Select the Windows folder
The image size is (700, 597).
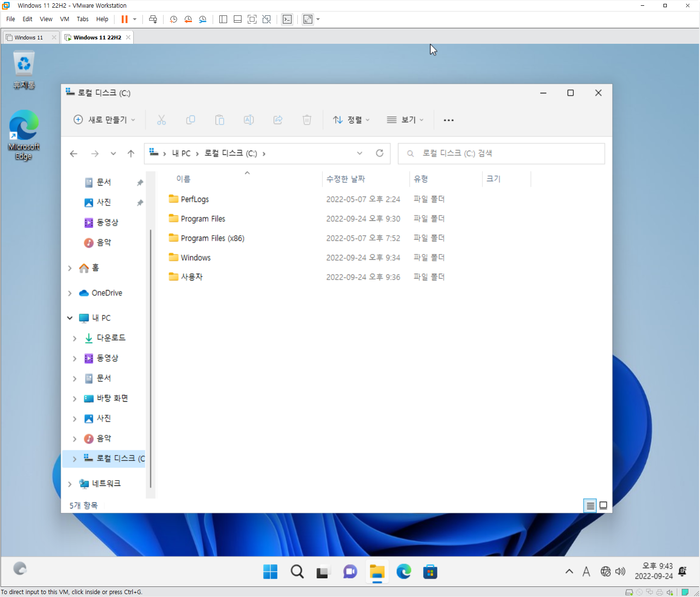[x=190, y=258]
